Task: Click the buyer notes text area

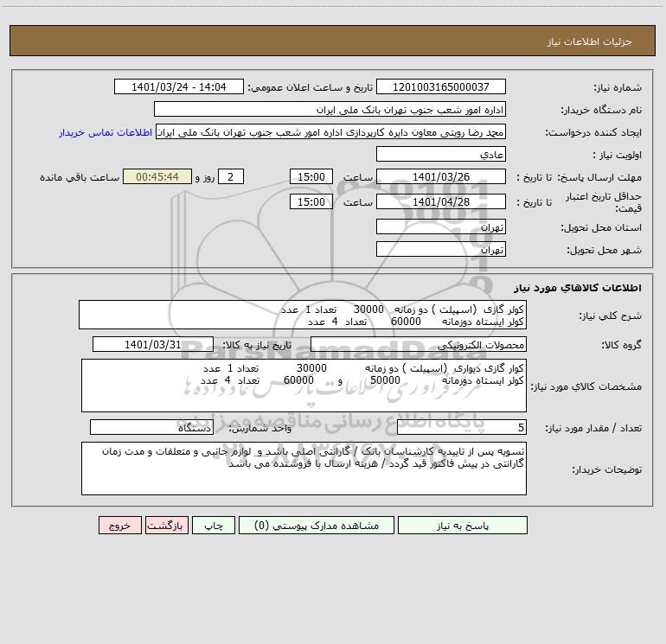Action: tap(304, 469)
